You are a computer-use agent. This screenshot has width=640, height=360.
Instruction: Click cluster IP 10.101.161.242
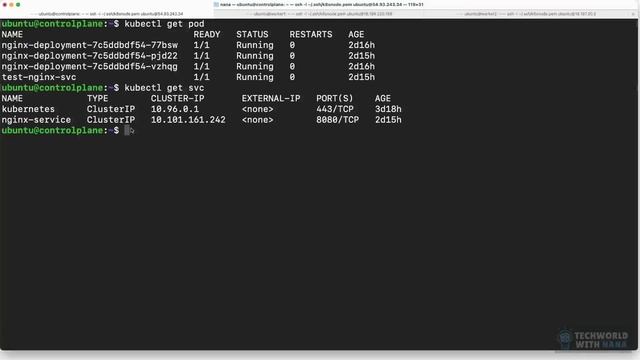point(188,120)
